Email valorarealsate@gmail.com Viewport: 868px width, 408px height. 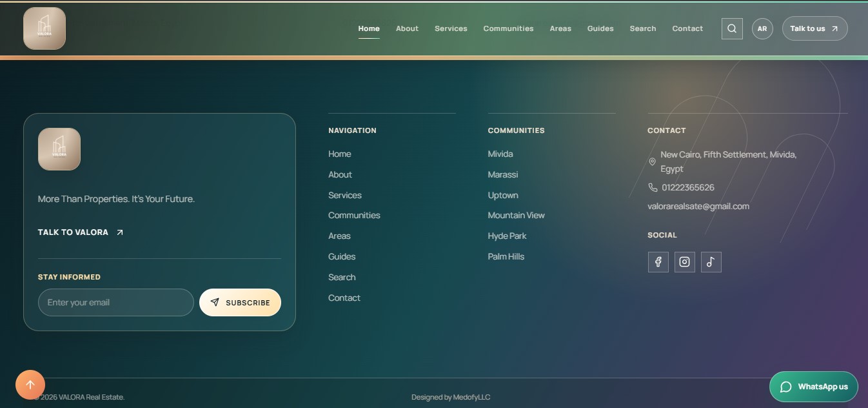(698, 207)
